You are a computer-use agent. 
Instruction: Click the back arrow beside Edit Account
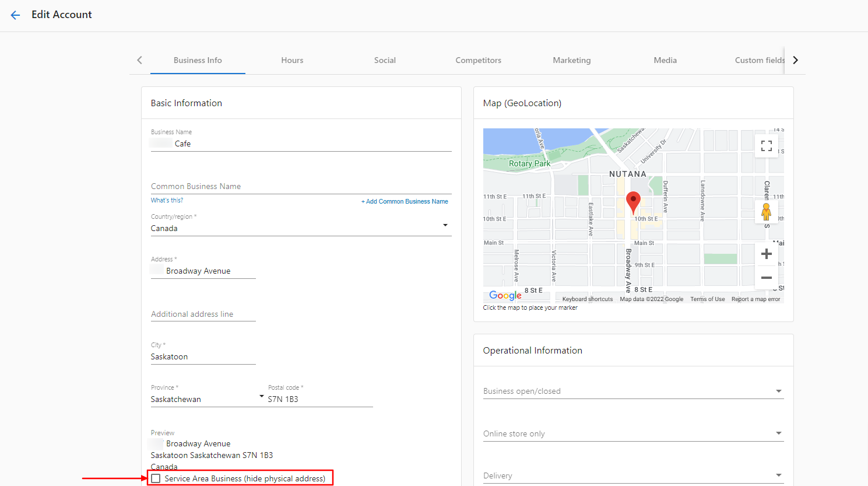point(15,15)
